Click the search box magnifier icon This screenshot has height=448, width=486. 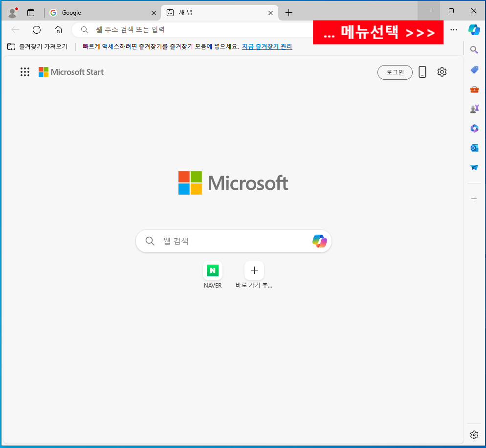[150, 241]
